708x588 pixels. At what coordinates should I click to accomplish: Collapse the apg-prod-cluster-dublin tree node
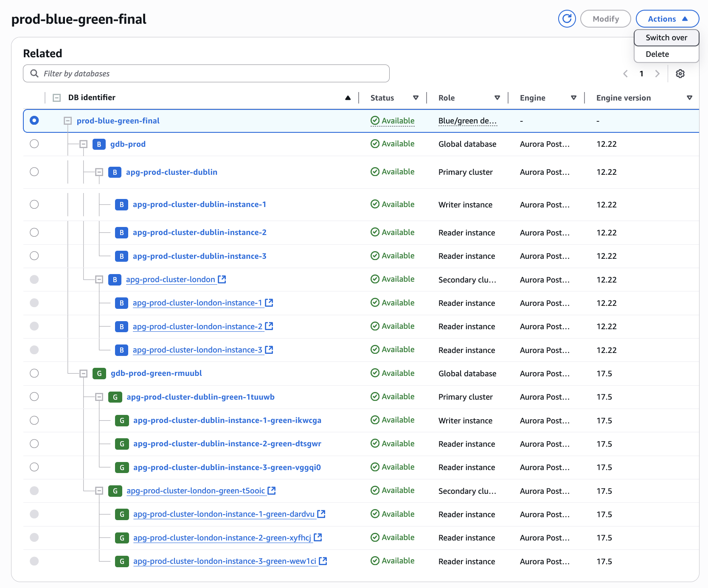[x=99, y=172]
